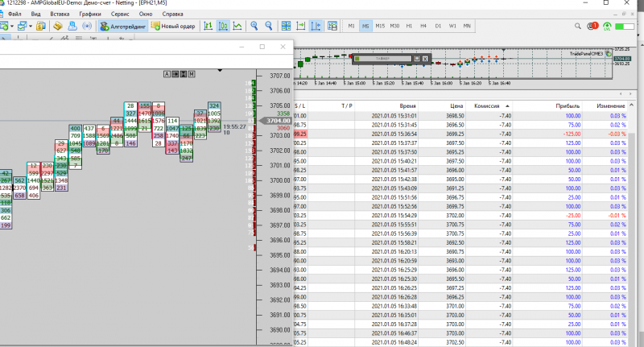Expand the profiles dropdown arrow
Image resolution: width=644 pixels, height=347 pixels.
tap(30, 27)
